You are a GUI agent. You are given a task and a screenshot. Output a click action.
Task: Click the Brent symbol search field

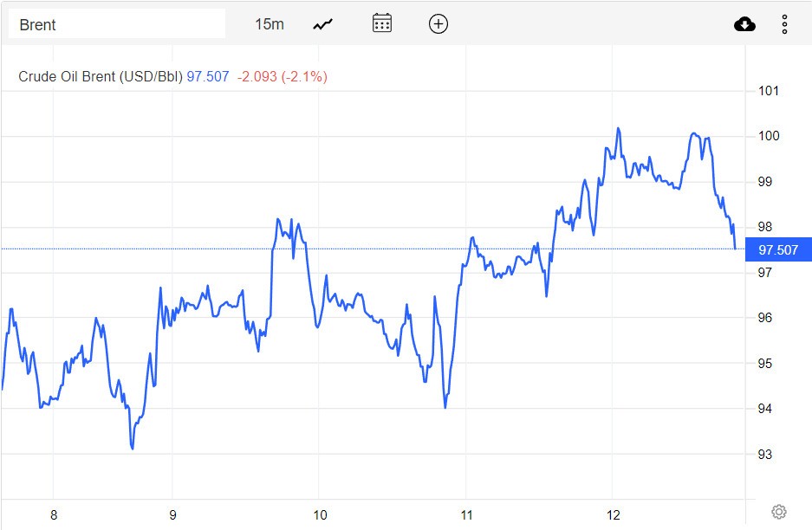pyautogui.click(x=117, y=24)
